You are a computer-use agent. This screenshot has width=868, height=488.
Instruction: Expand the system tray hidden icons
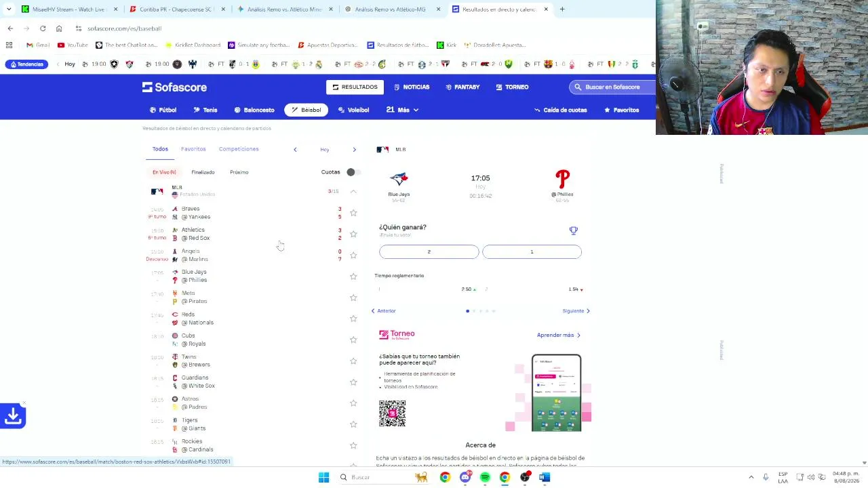751,477
